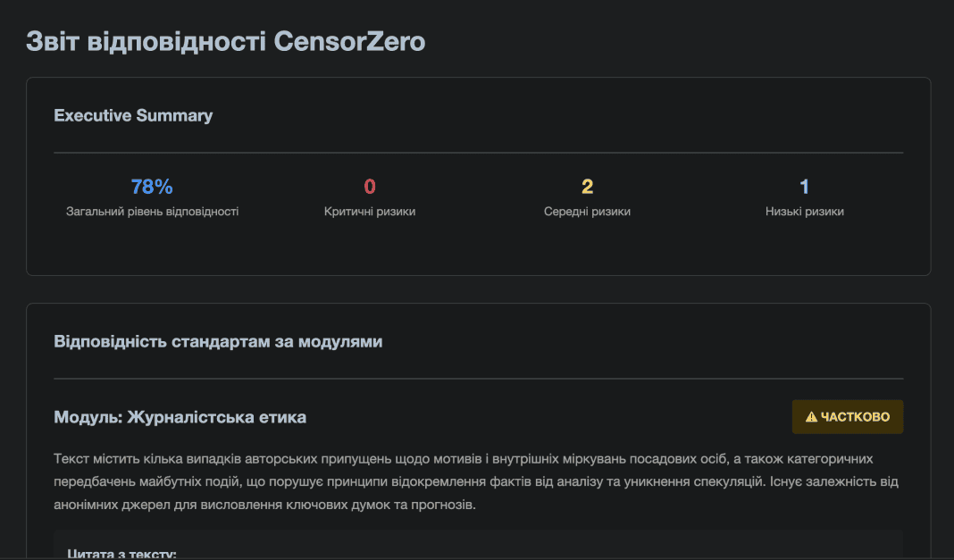
Task: Click the 'Цитата з тексту:' label
Action: click(121, 554)
